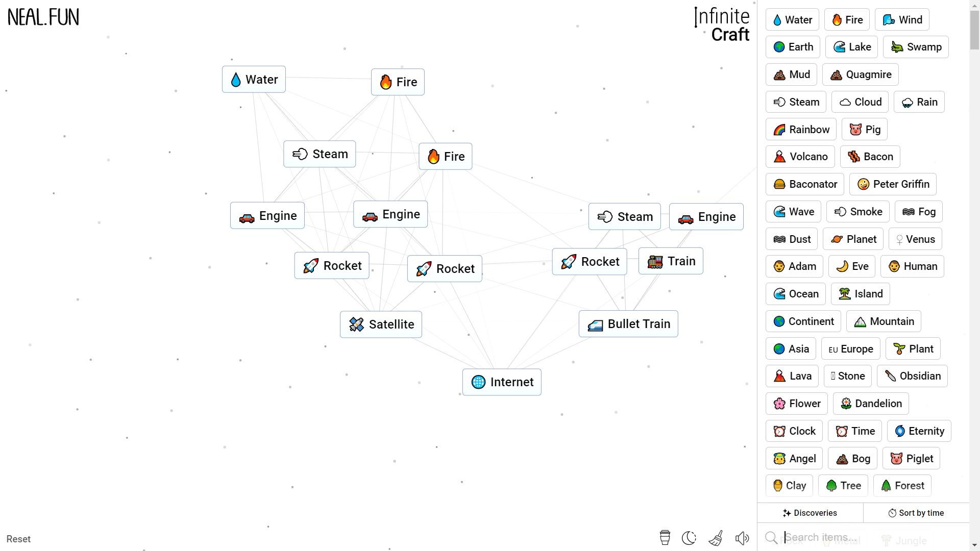The image size is (980, 551).
Task: Click the sound/mute toggle icon
Action: [x=743, y=538]
